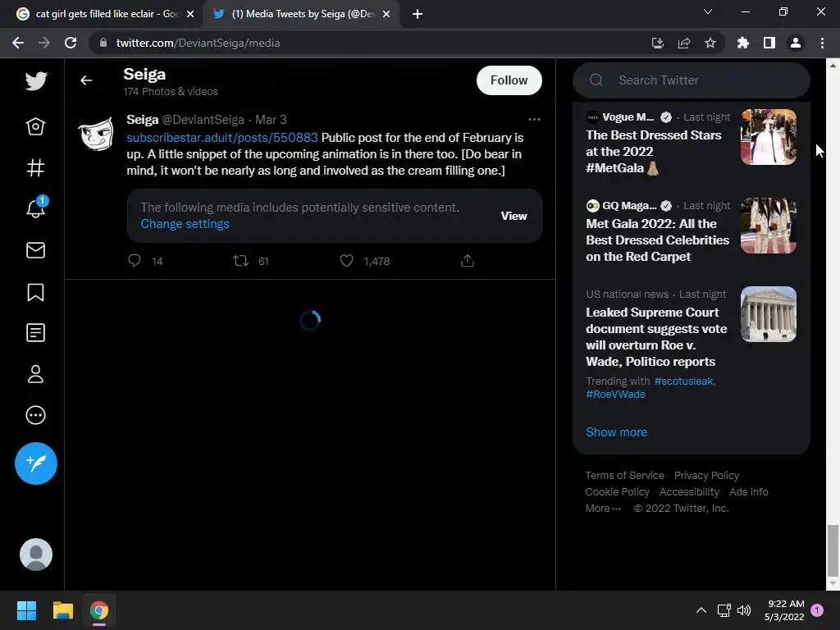Open the subscribestar.adult/posts/550883 link
The image size is (840, 630).
point(222,138)
